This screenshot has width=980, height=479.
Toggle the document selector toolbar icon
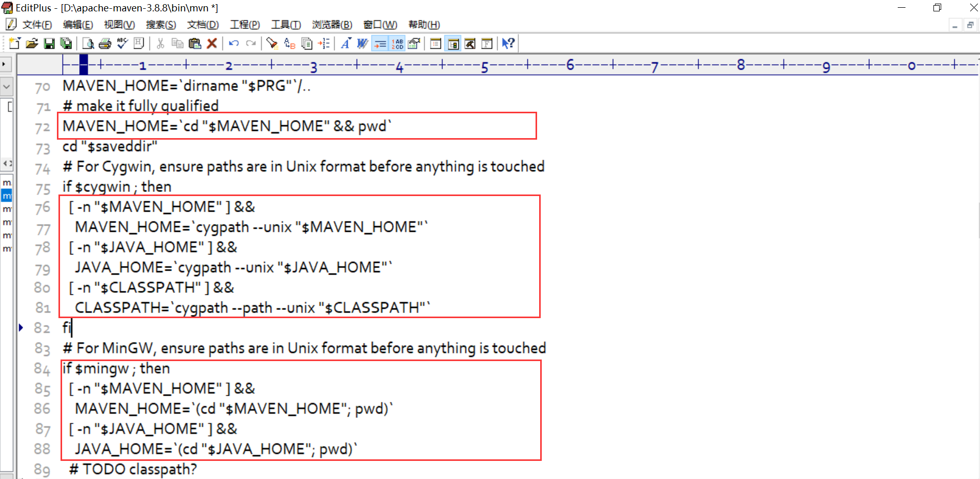click(x=453, y=43)
